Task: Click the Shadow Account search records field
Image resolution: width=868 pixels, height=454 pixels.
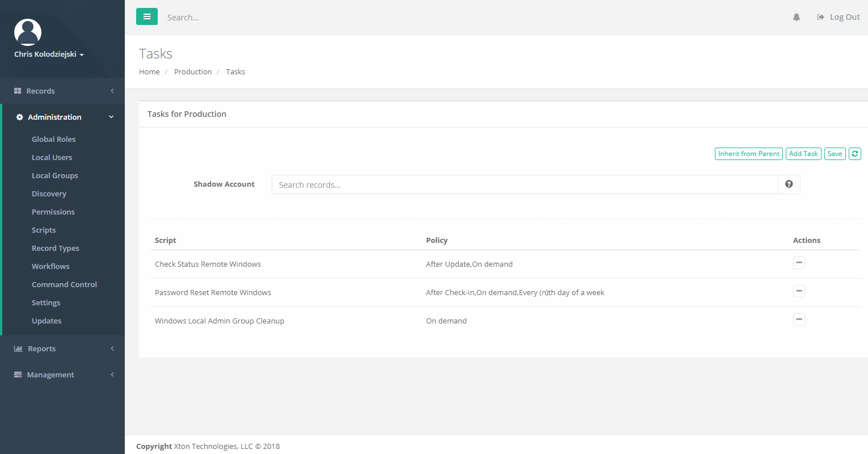Action: click(x=525, y=184)
